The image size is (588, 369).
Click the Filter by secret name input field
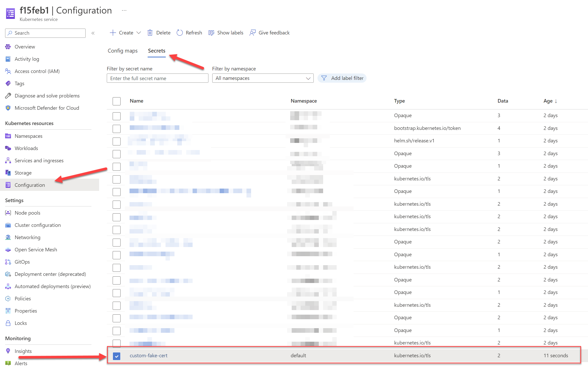(x=158, y=78)
